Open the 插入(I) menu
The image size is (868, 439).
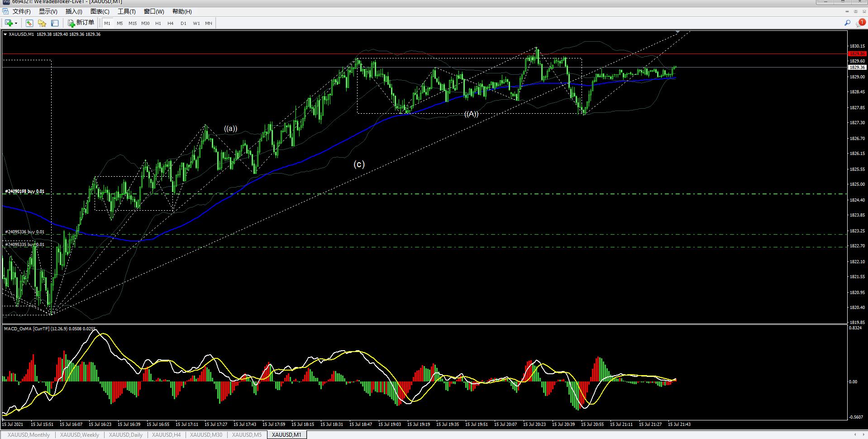coord(74,11)
